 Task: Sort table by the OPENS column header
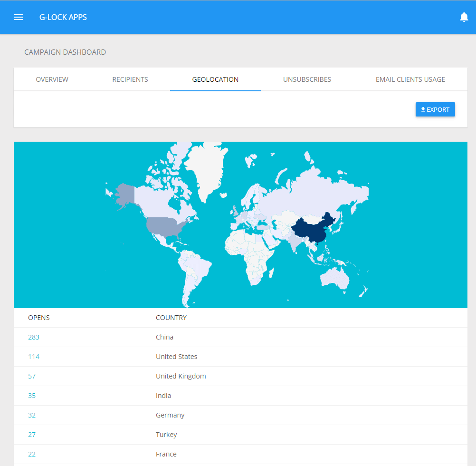[38, 318]
